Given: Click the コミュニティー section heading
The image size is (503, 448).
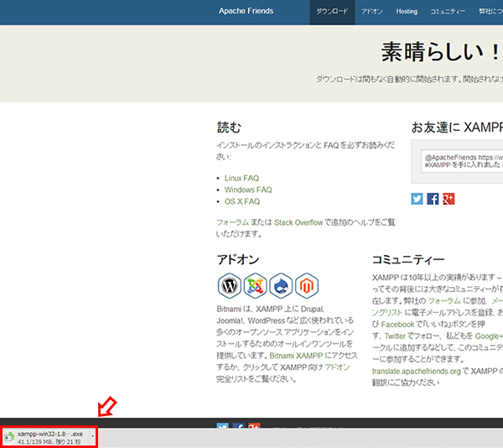Looking at the screenshot, I should (x=408, y=259).
